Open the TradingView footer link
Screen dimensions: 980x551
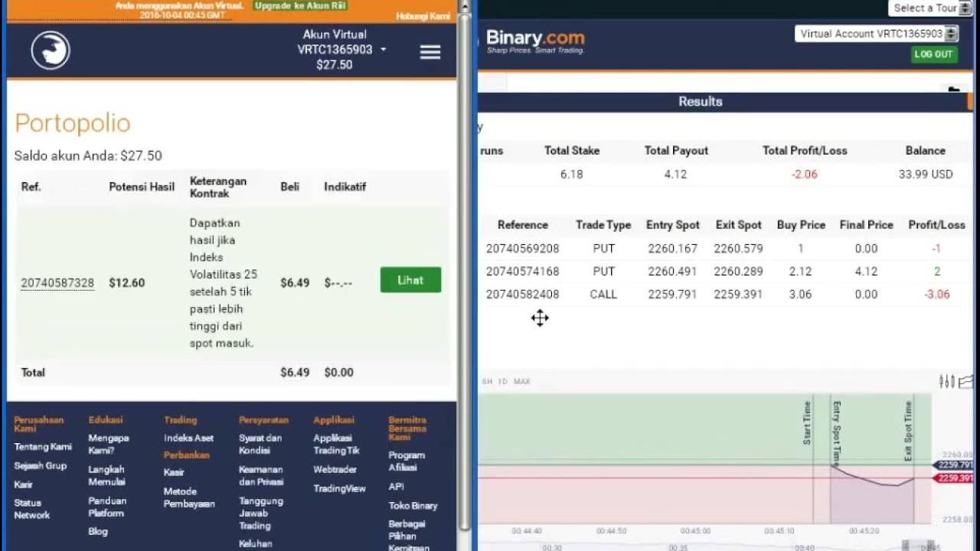click(x=339, y=488)
